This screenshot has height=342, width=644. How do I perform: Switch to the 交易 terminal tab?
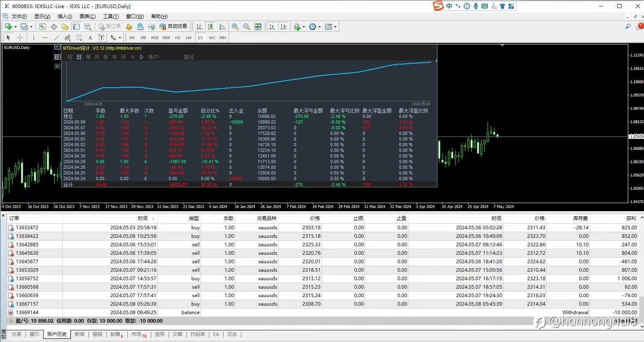pos(16,334)
